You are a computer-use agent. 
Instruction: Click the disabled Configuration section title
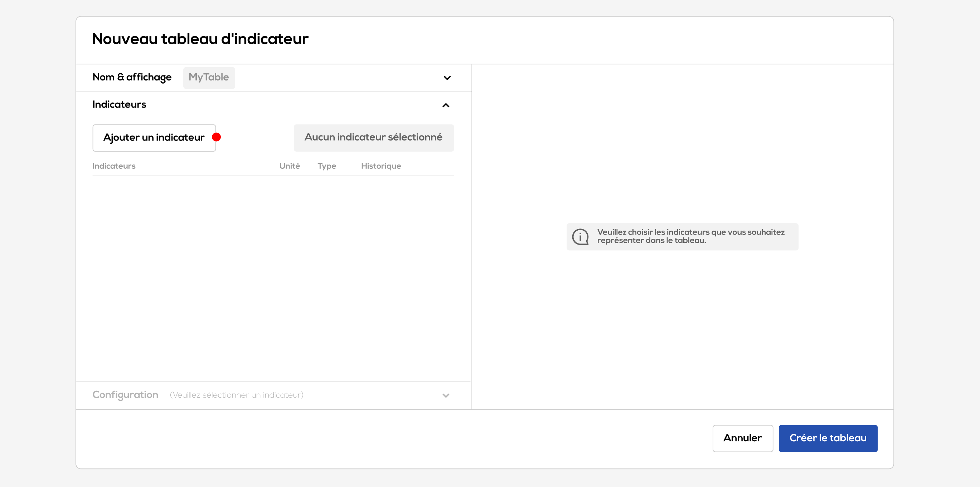click(x=125, y=395)
